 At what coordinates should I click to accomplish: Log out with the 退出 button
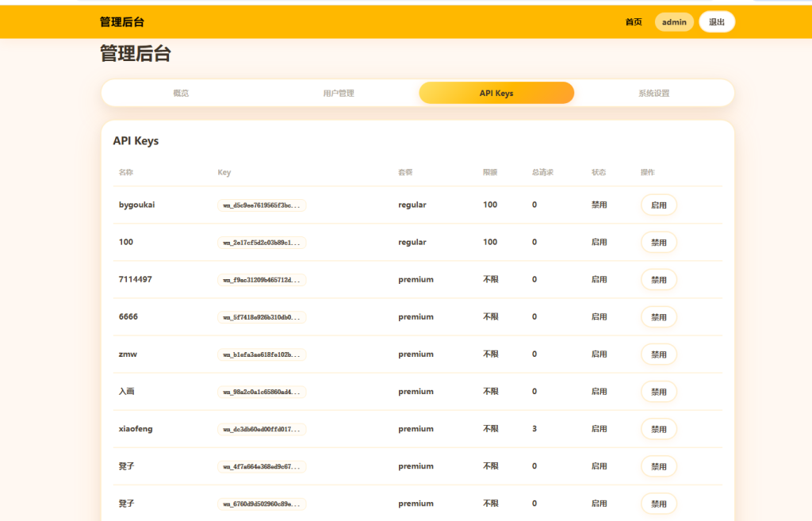click(717, 21)
